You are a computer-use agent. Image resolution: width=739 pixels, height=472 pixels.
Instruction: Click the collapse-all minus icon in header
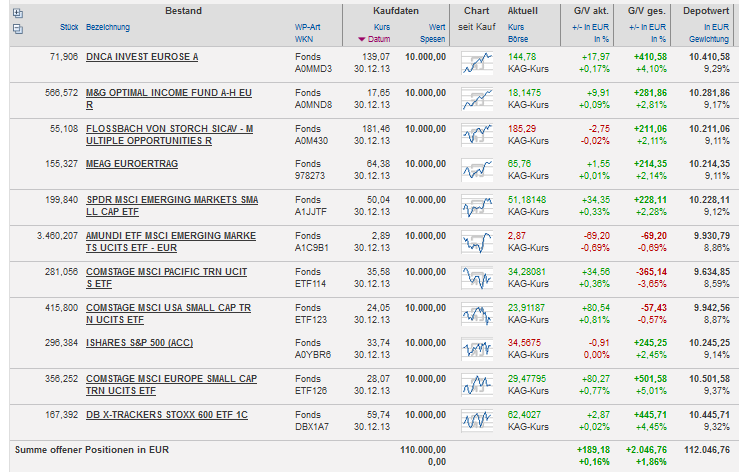(18, 29)
